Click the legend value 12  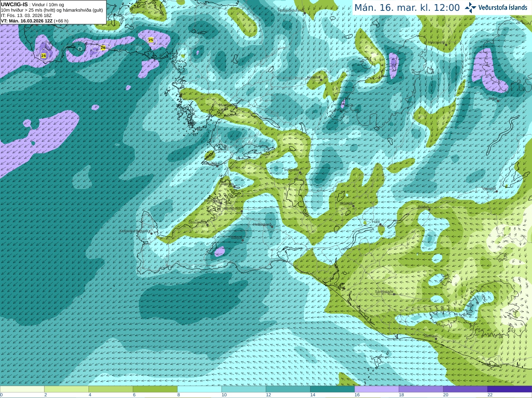coord(268,395)
